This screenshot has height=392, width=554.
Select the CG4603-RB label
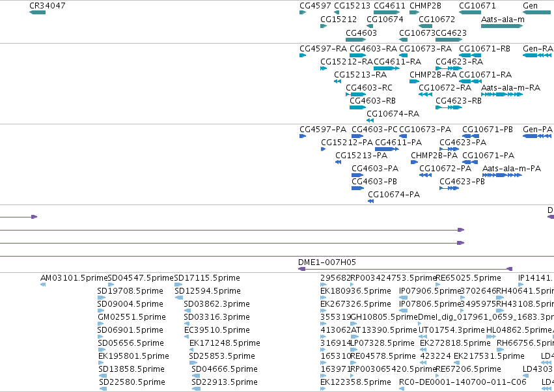[372, 101]
